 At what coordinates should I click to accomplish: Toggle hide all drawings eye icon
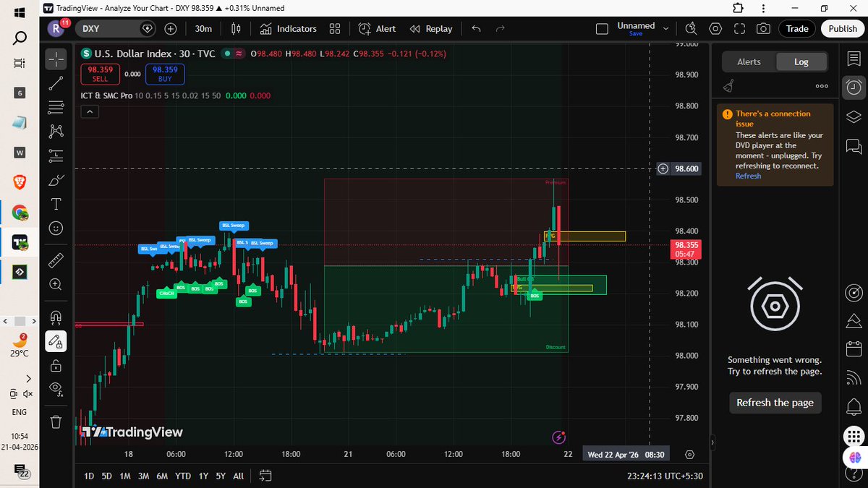tap(56, 389)
